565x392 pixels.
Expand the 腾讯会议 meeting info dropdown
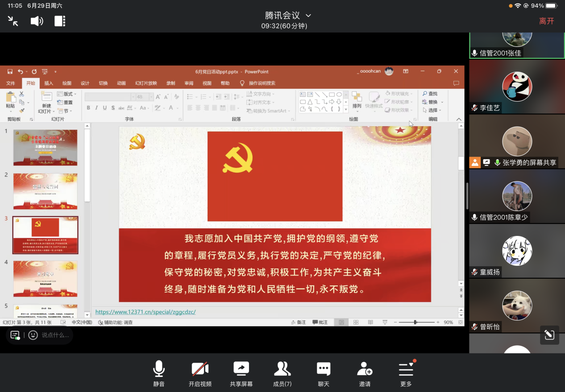(x=288, y=16)
